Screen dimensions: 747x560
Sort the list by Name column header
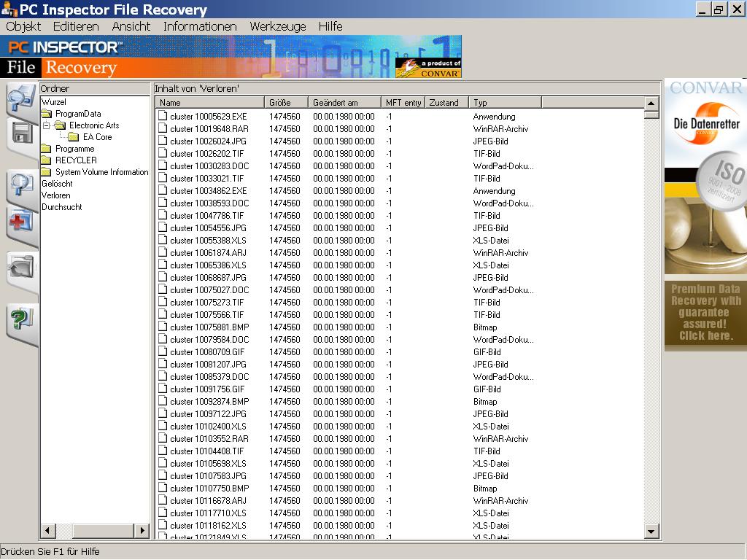[x=209, y=102]
